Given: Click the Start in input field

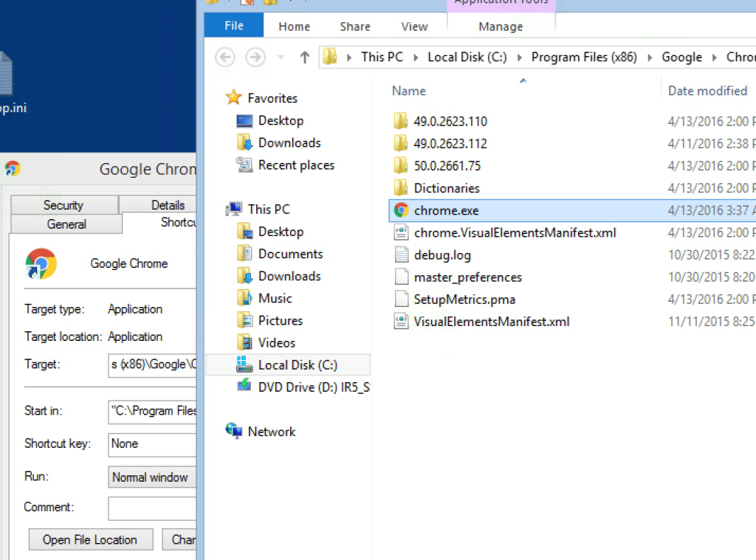Looking at the screenshot, I should coord(152,411).
